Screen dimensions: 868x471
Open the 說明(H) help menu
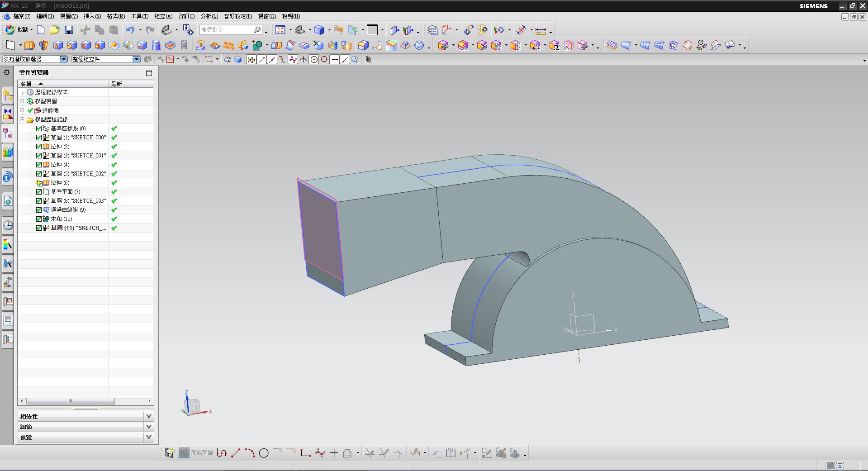tap(290, 16)
